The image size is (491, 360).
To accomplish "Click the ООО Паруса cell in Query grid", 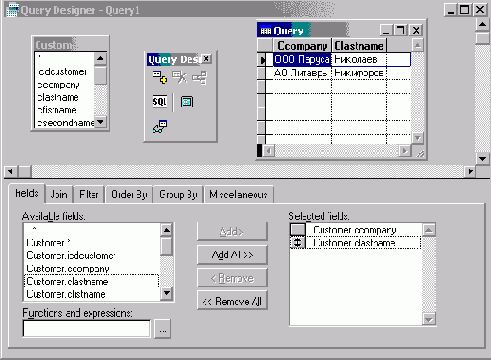I will pyautogui.click(x=302, y=59).
